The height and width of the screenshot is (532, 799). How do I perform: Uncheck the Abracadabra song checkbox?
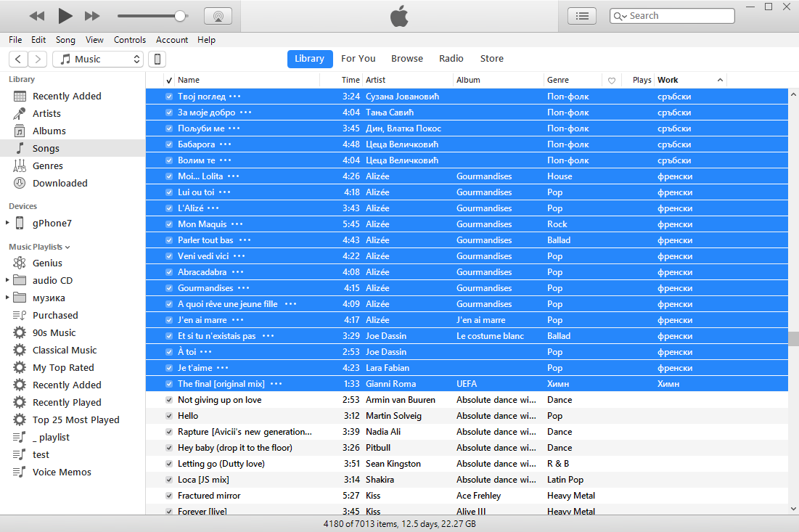(x=168, y=272)
